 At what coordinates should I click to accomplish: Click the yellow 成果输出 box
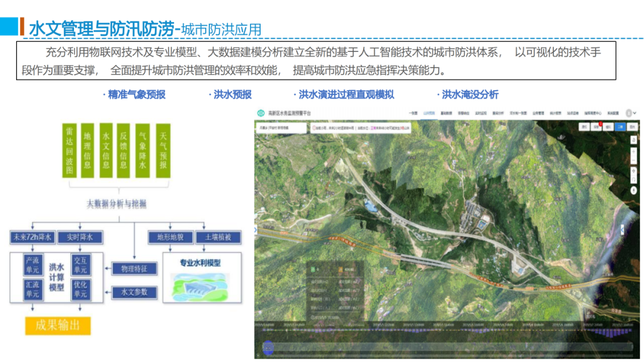point(57,325)
